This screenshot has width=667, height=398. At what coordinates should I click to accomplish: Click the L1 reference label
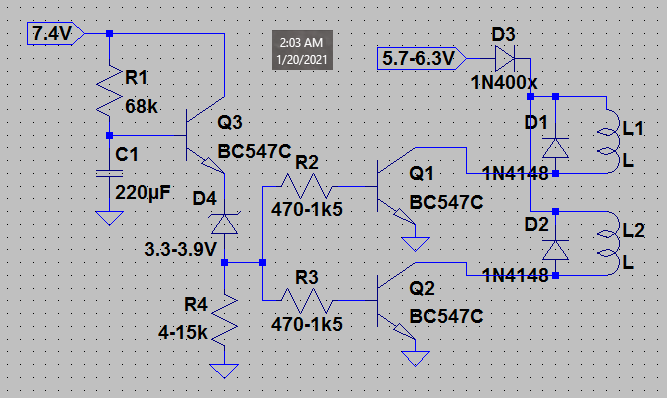point(633,128)
